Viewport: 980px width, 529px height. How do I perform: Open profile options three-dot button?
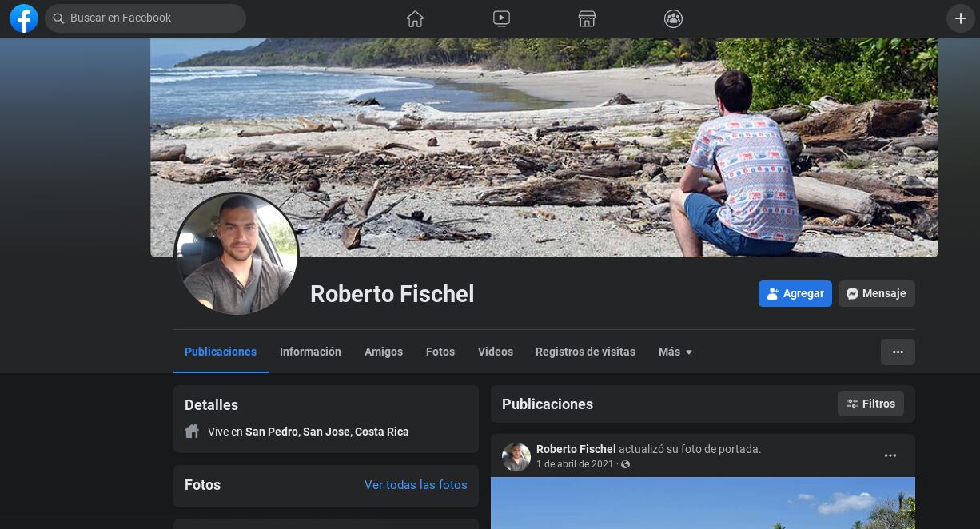coord(898,352)
